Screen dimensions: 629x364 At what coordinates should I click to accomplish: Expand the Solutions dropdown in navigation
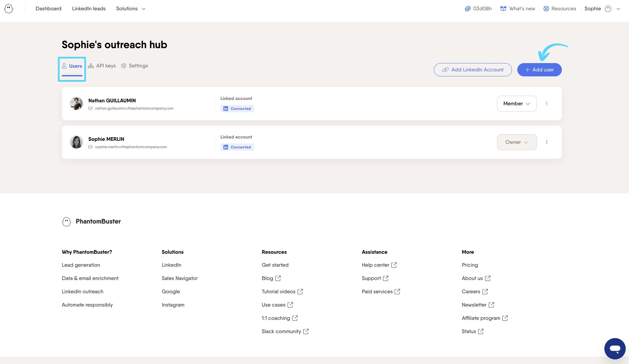tap(131, 9)
